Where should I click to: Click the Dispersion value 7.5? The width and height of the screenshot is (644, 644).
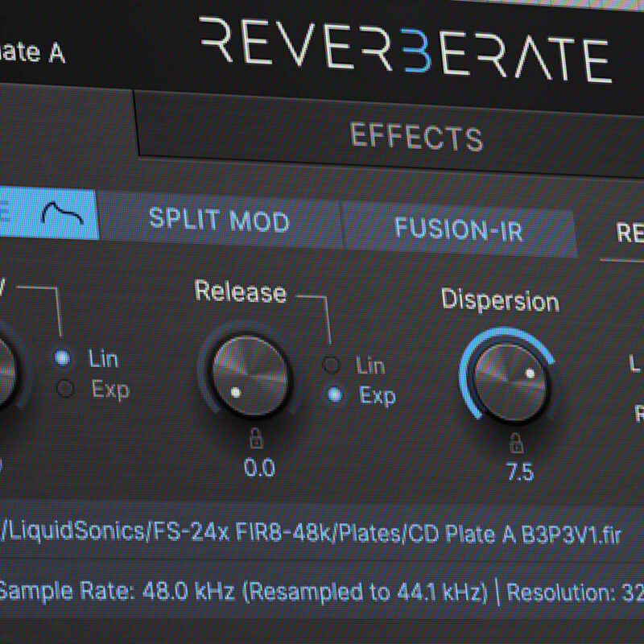point(519,472)
